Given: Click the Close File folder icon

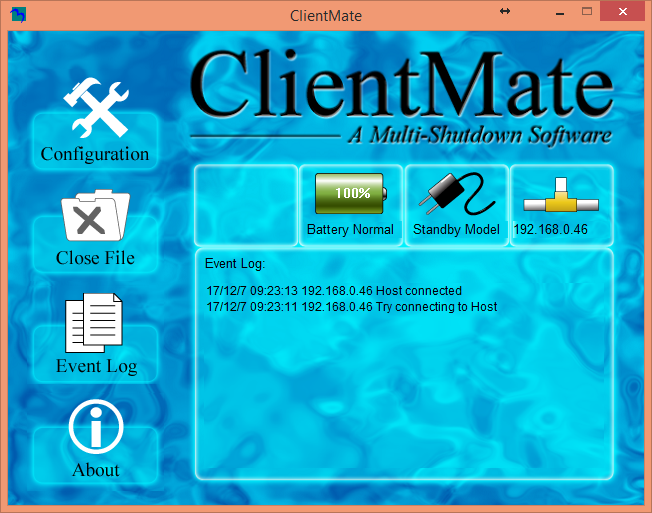Looking at the screenshot, I should pyautogui.click(x=96, y=215).
